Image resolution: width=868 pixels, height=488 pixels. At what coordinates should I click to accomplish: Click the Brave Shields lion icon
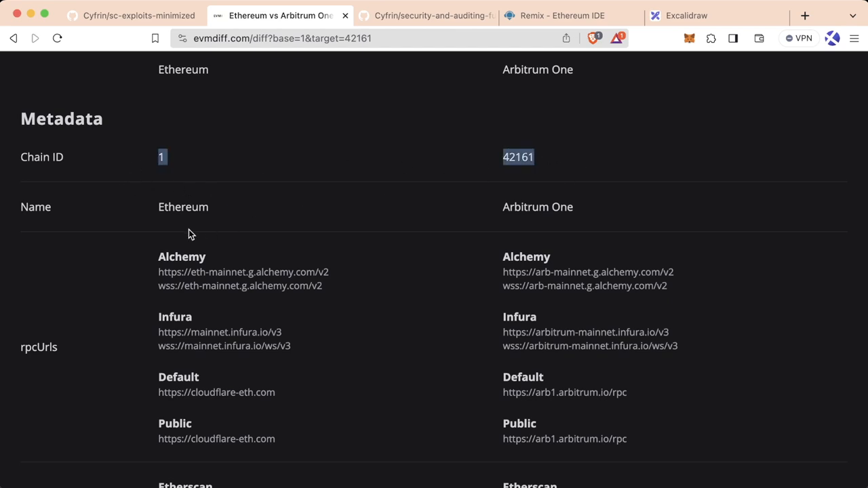coord(593,39)
